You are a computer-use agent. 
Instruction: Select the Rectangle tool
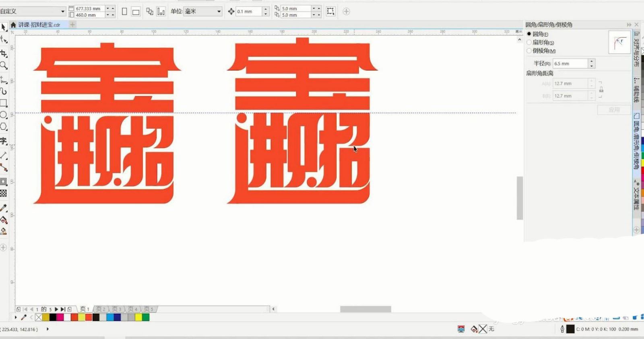4,103
